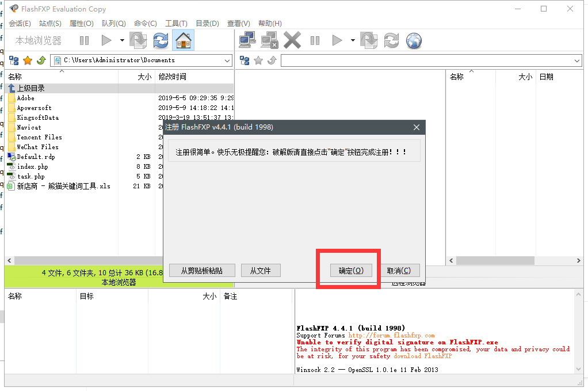Click the Disconnect icon with x badge

click(269, 40)
